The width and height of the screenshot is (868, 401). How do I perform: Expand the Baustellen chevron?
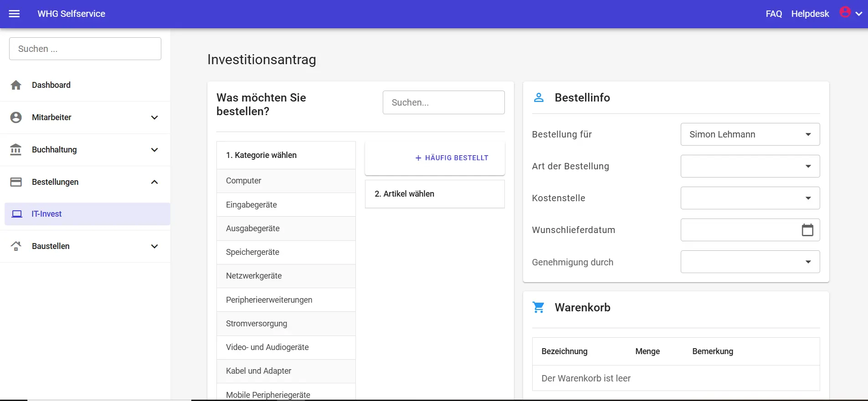point(154,246)
